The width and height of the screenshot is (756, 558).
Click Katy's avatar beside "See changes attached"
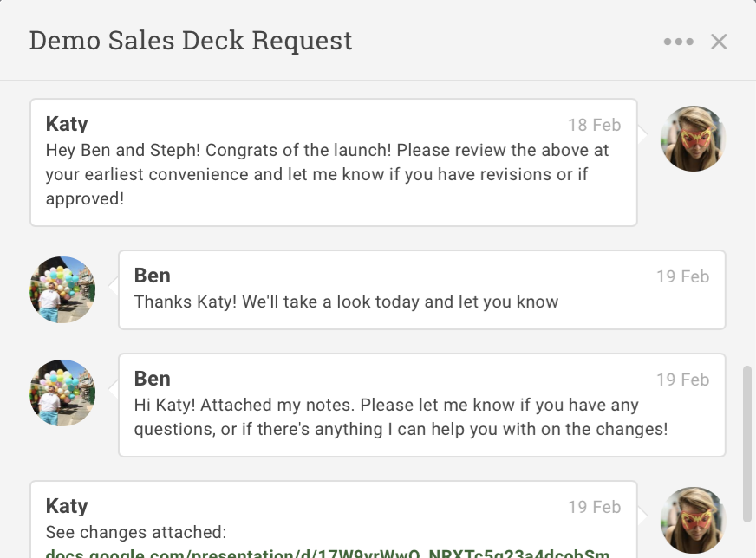point(693,520)
